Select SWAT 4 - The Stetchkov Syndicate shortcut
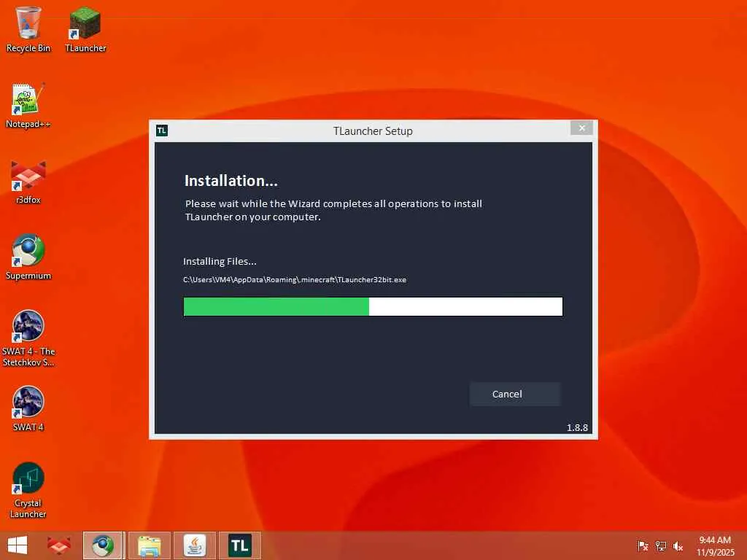Screen dimensions: 747x560 28,338
